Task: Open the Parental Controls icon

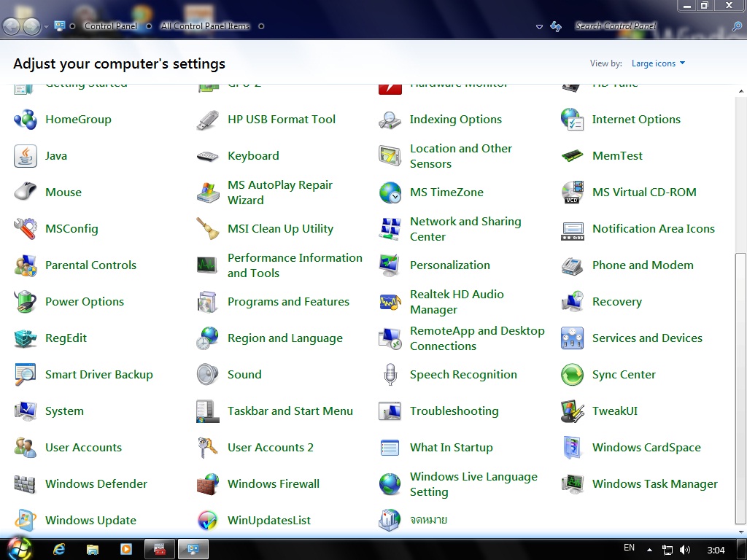Action: [x=26, y=265]
